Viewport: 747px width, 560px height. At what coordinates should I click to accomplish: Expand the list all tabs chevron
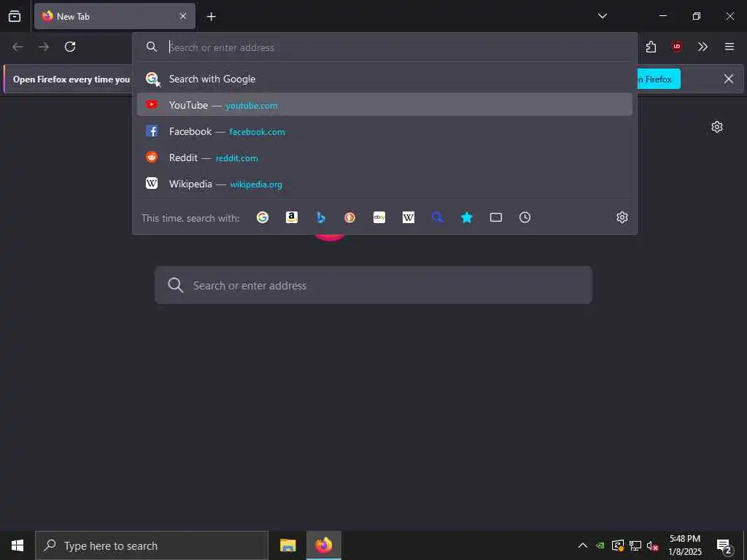coord(602,16)
